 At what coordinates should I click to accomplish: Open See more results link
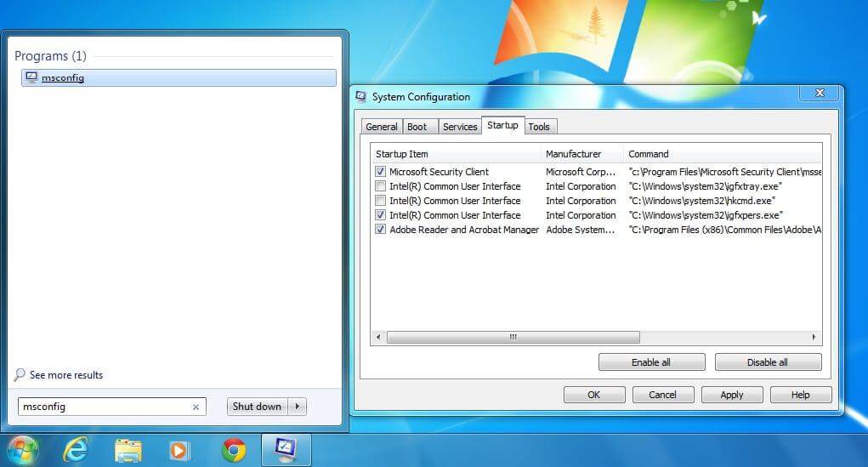(66, 375)
